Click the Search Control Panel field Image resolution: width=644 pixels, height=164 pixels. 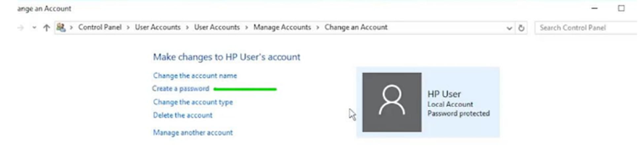pyautogui.click(x=585, y=28)
